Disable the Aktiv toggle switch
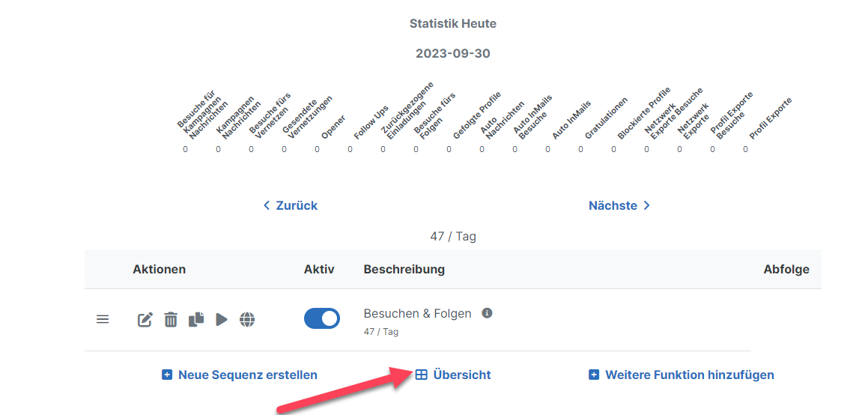The height and width of the screenshot is (415, 868). point(321,318)
